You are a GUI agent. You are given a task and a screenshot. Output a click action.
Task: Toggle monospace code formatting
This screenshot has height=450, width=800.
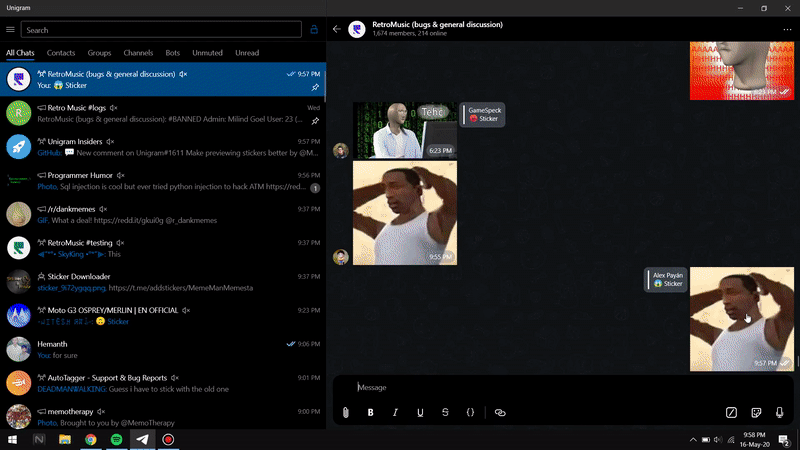point(470,412)
